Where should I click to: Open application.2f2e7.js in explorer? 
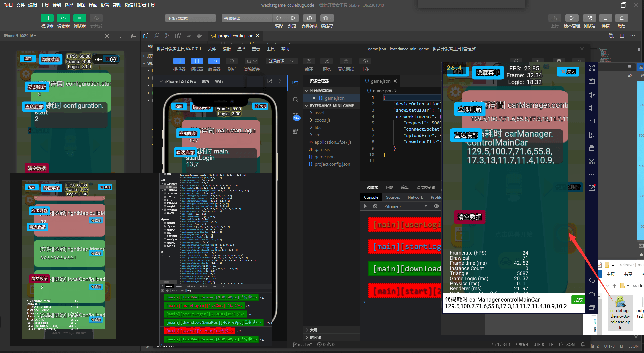point(333,142)
